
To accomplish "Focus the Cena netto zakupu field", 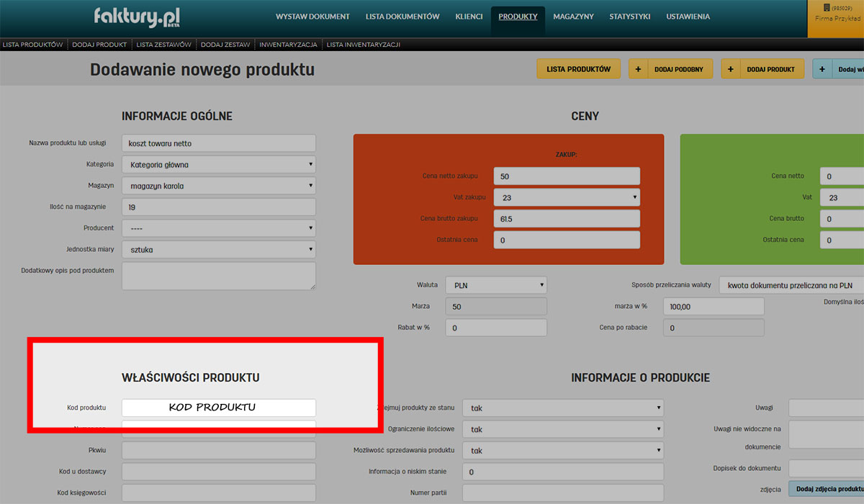I will tap(567, 176).
